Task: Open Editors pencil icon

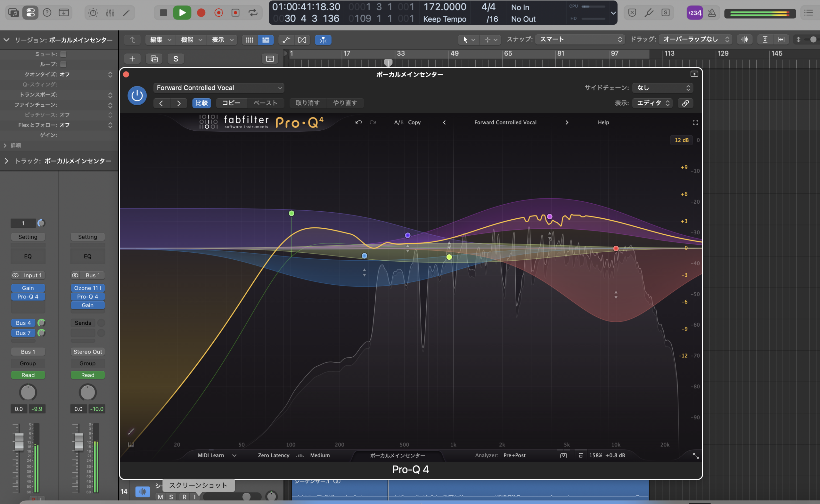Action: coord(127,13)
